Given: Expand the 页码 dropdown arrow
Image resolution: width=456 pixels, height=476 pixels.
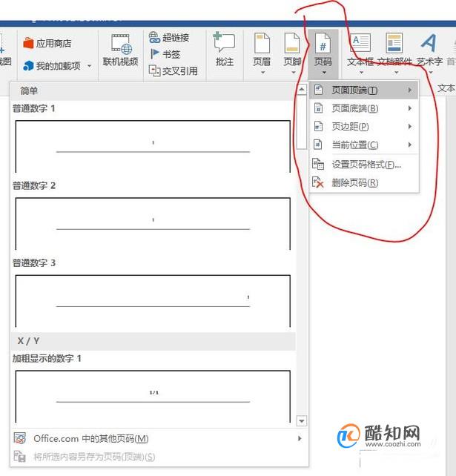Looking at the screenshot, I should (324, 73).
